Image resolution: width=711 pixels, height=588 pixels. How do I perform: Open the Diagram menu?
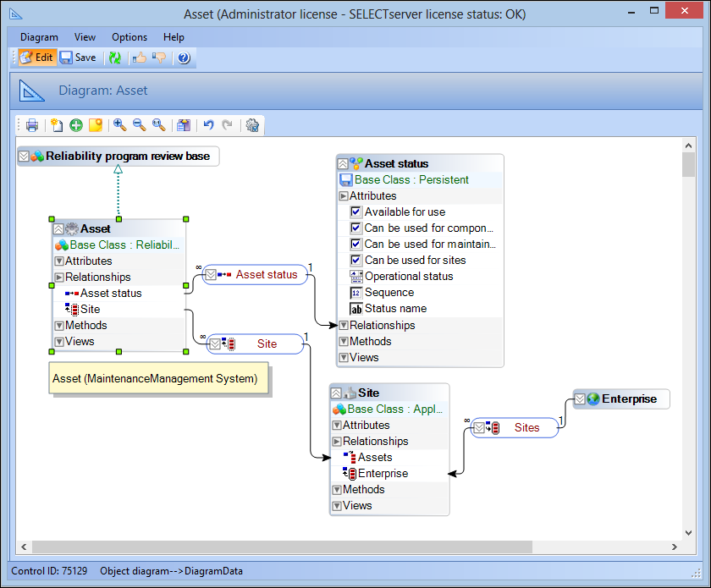(x=39, y=37)
